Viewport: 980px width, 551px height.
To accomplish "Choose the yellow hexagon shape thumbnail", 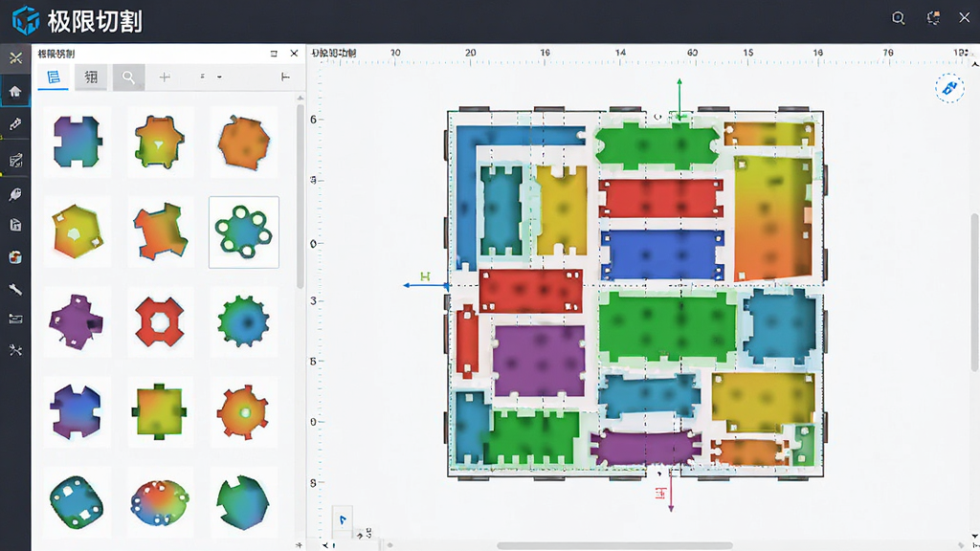I will coord(77,231).
